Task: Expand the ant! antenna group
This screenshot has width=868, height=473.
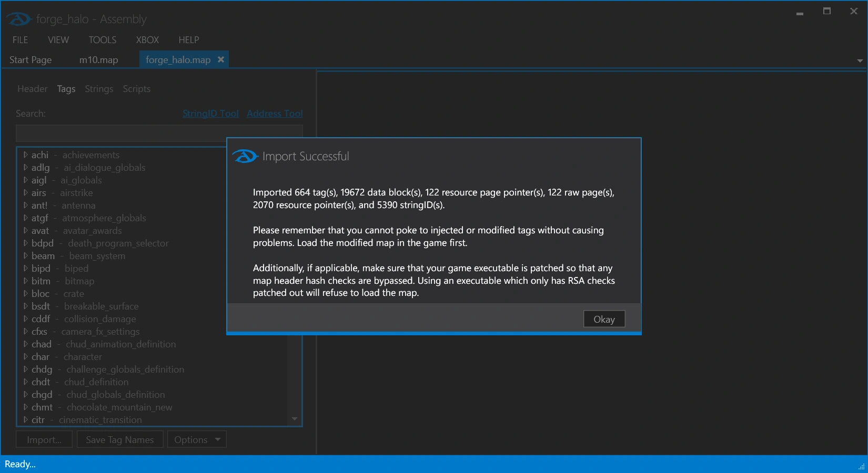Action: tap(25, 205)
